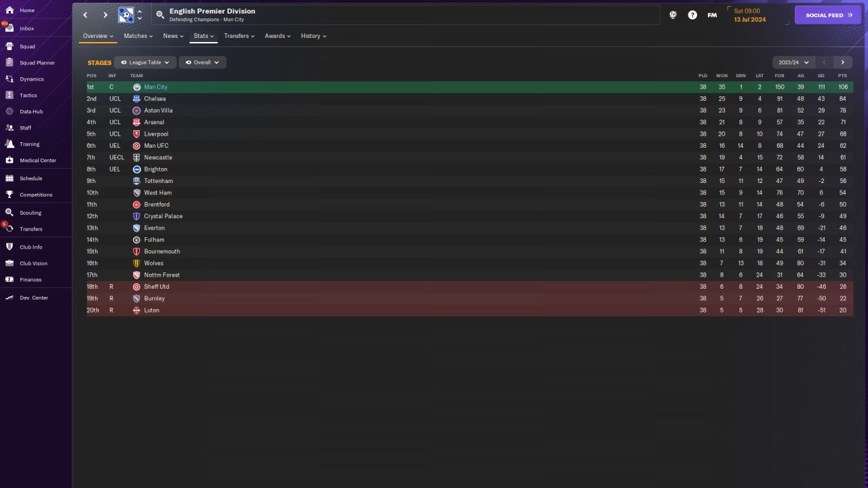The height and width of the screenshot is (488, 868).
Task: Open the Dynamics icon
Action: [9, 79]
